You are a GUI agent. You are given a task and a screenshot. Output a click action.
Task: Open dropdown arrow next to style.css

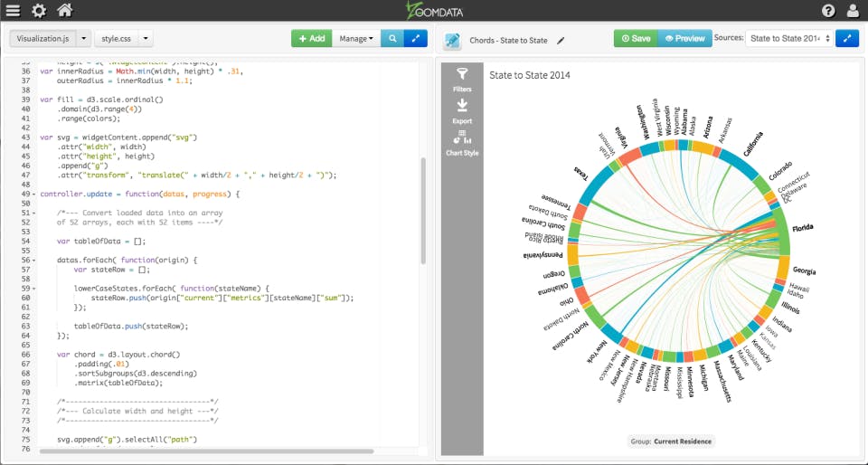[146, 39]
